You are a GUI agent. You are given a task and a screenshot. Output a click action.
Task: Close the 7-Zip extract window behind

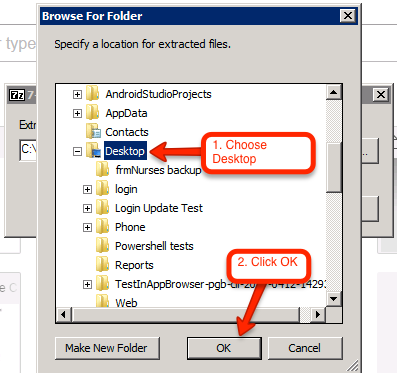pyautogui.click(x=381, y=95)
